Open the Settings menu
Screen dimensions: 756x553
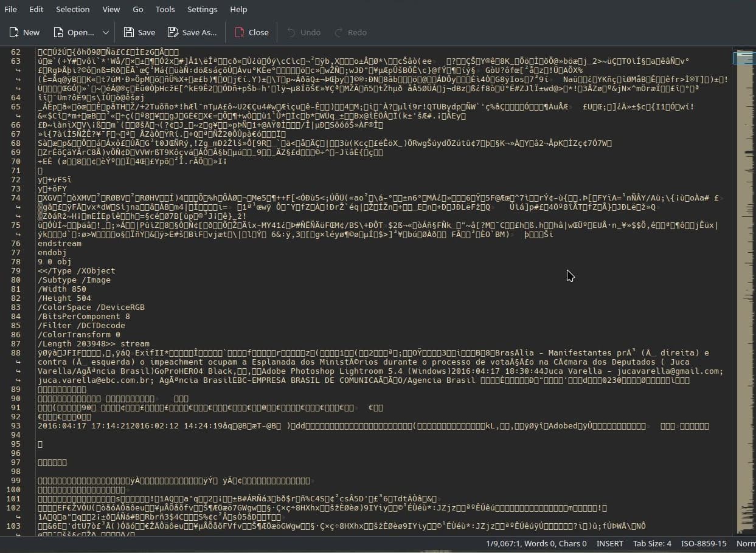point(202,9)
